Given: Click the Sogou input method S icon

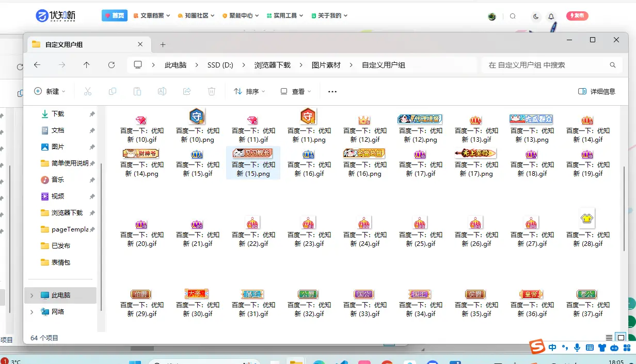Looking at the screenshot, I should [538, 347].
